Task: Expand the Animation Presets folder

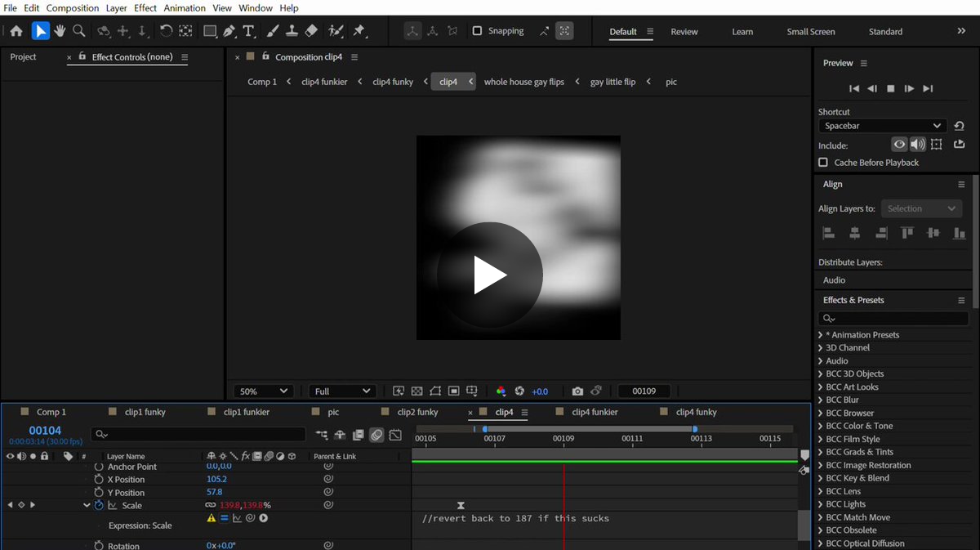Action: 820,335
